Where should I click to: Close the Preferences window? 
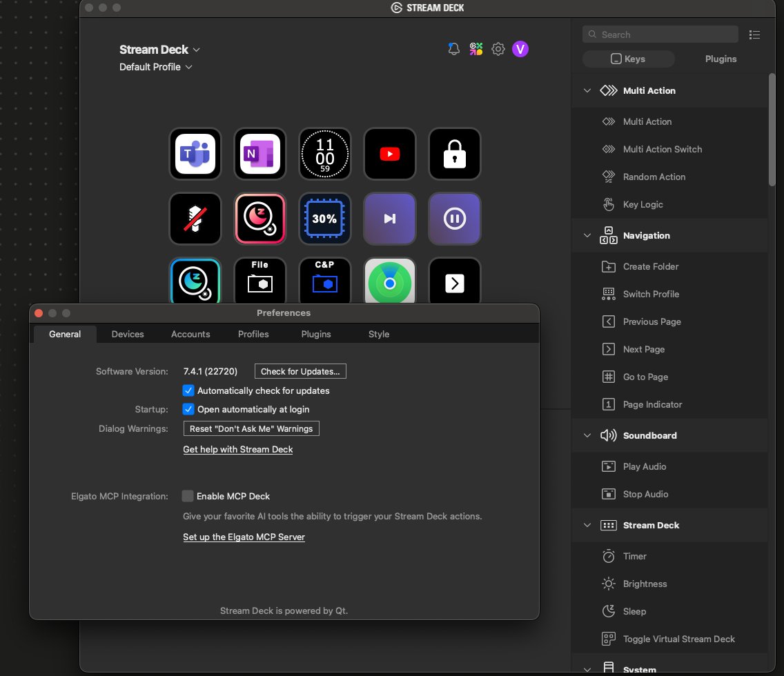39,313
